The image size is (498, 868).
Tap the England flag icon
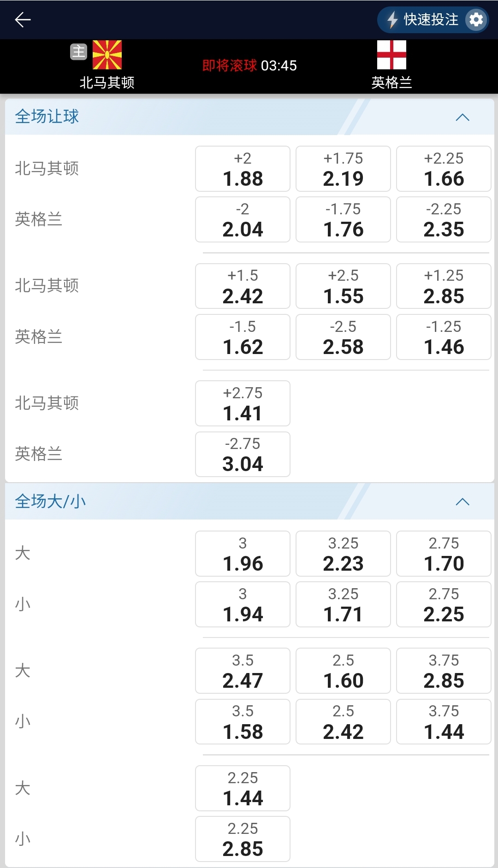click(391, 55)
